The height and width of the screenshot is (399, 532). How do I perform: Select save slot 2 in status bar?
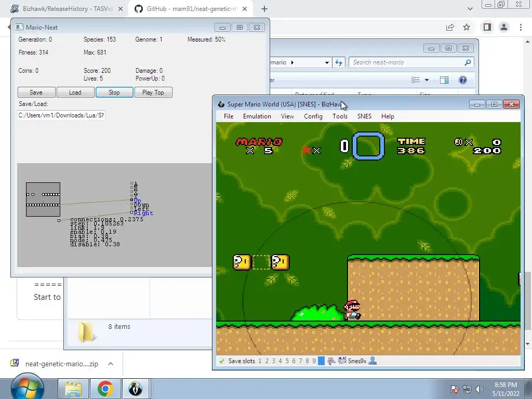[267, 361]
